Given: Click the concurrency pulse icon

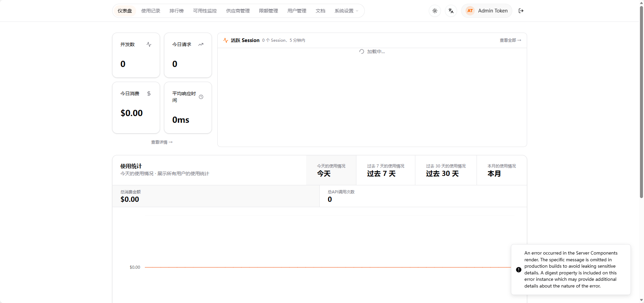Looking at the screenshot, I should click(149, 44).
